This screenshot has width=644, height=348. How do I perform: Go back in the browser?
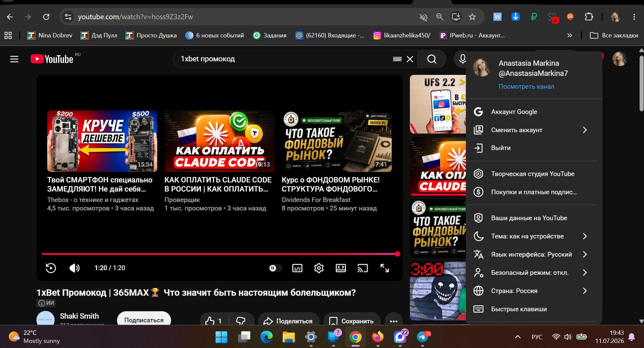click(10, 17)
